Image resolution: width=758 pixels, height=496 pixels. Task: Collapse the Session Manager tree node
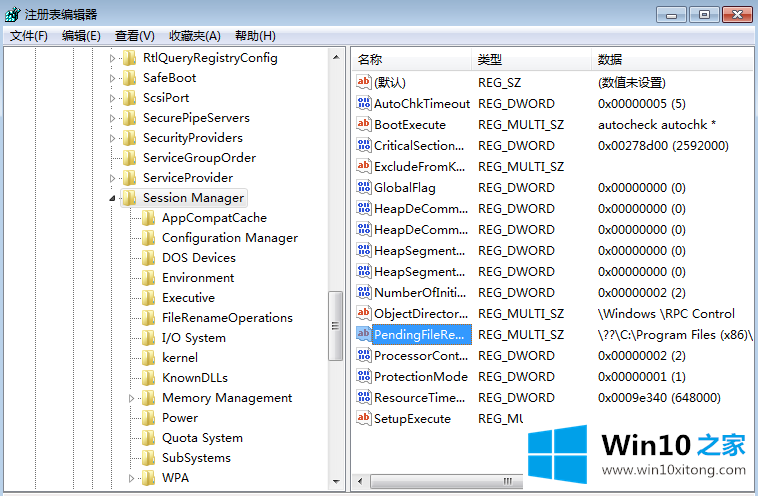(112, 198)
